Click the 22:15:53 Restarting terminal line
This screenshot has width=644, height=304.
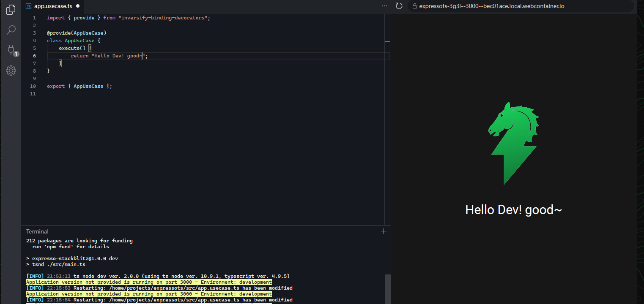(x=159, y=288)
